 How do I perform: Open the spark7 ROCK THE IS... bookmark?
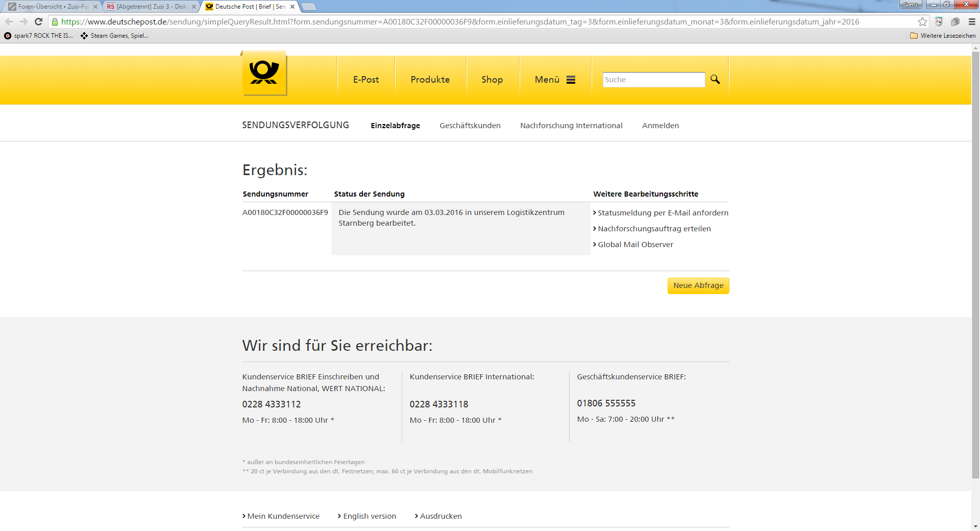[39, 36]
